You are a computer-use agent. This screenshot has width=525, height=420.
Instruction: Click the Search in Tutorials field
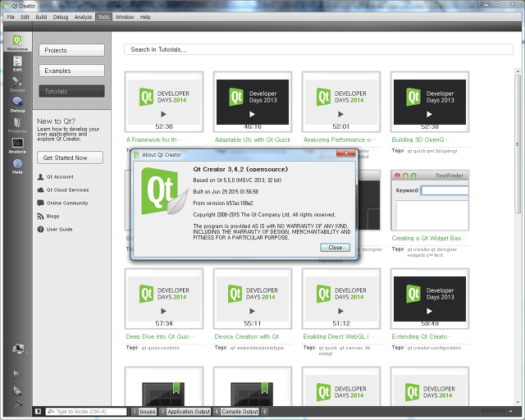pos(318,49)
